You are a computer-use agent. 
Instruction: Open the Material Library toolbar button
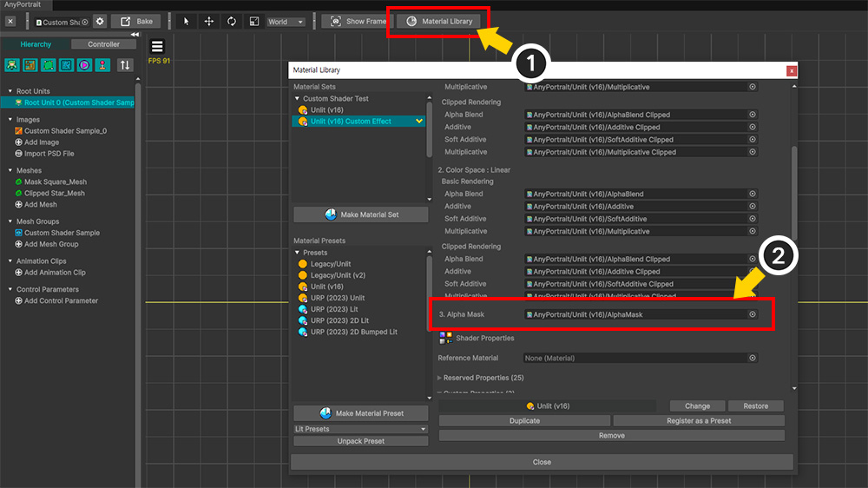tap(439, 22)
